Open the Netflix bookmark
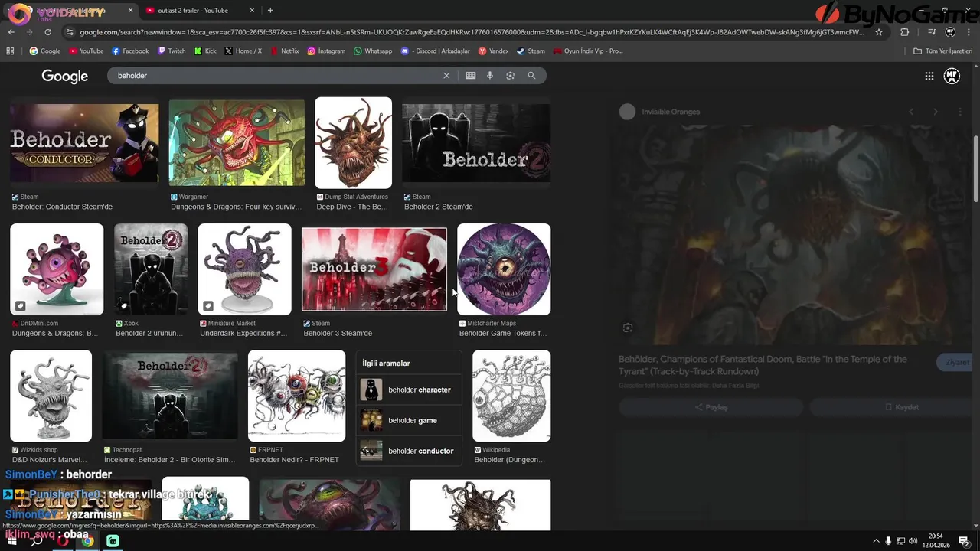The width and height of the screenshot is (980, 551). [x=284, y=51]
